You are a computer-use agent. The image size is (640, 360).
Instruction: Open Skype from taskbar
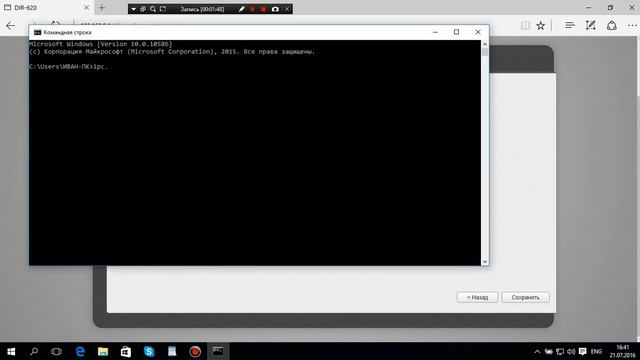(x=149, y=351)
